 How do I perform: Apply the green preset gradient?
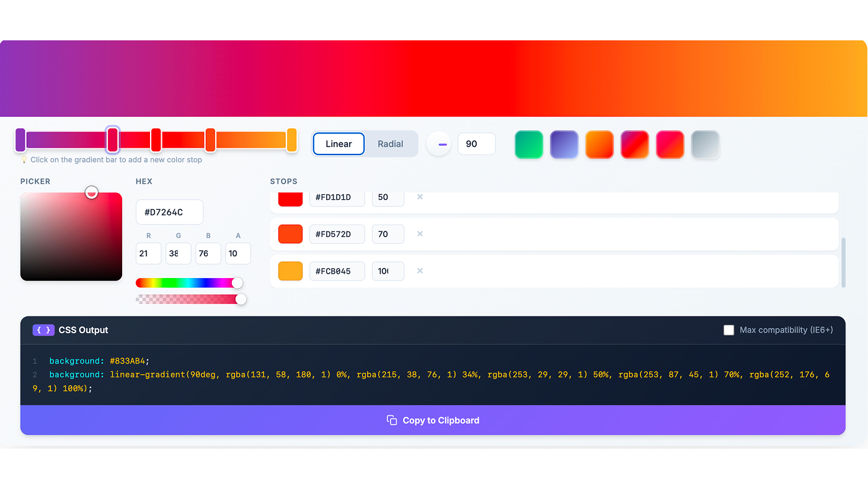tap(528, 145)
